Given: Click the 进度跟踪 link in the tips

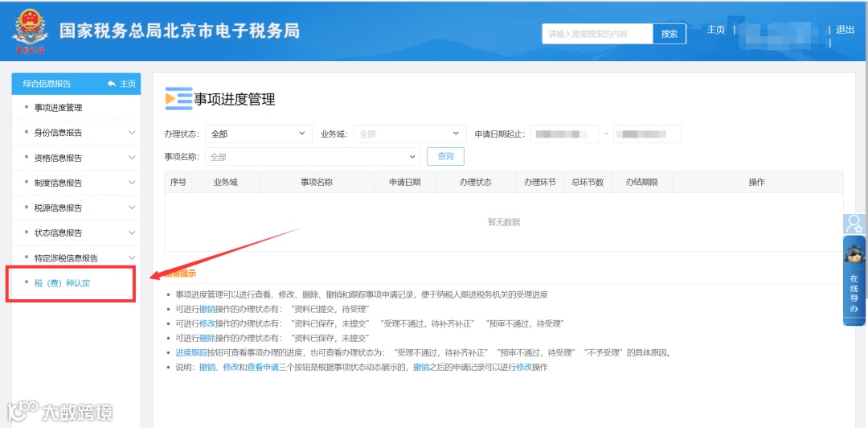Looking at the screenshot, I should (x=191, y=352).
